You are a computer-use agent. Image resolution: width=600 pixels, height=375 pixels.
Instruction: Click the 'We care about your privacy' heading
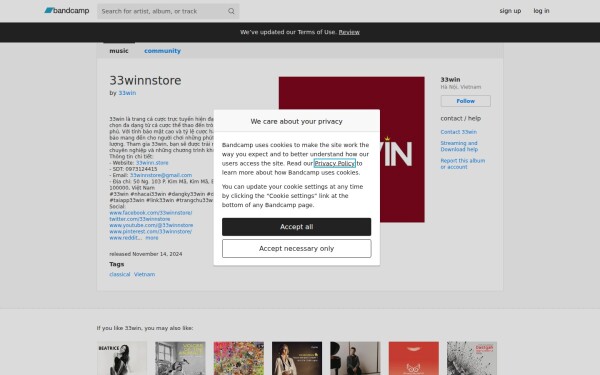point(296,121)
